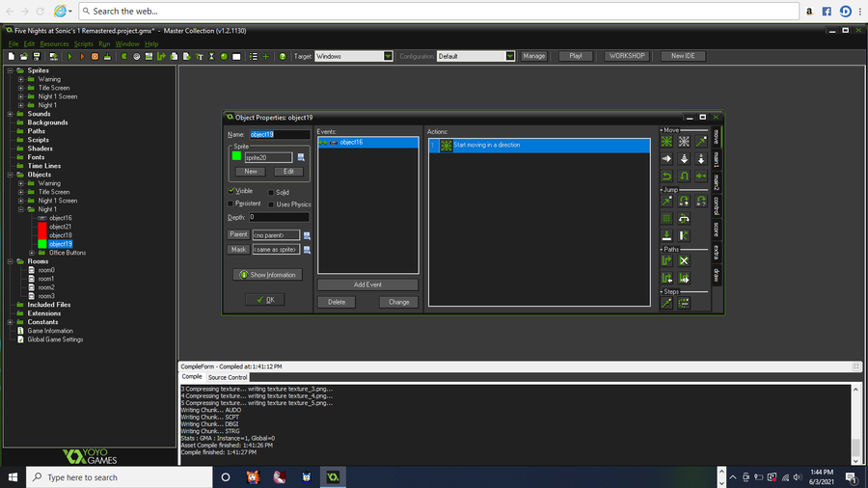This screenshot has width=868, height=488.
Task: Select the Set Path action icon
Action: tap(666, 260)
